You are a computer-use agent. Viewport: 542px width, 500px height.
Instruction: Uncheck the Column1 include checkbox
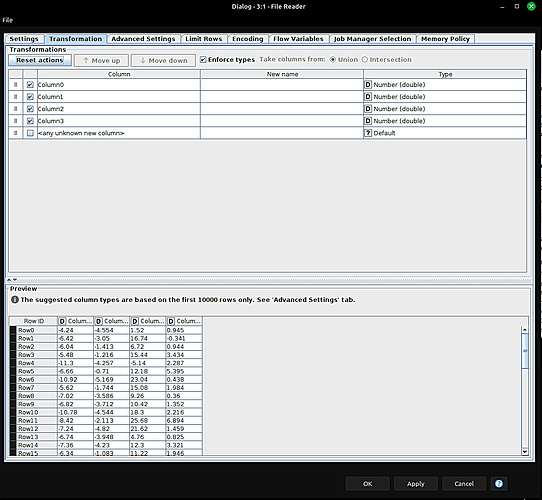[30, 97]
